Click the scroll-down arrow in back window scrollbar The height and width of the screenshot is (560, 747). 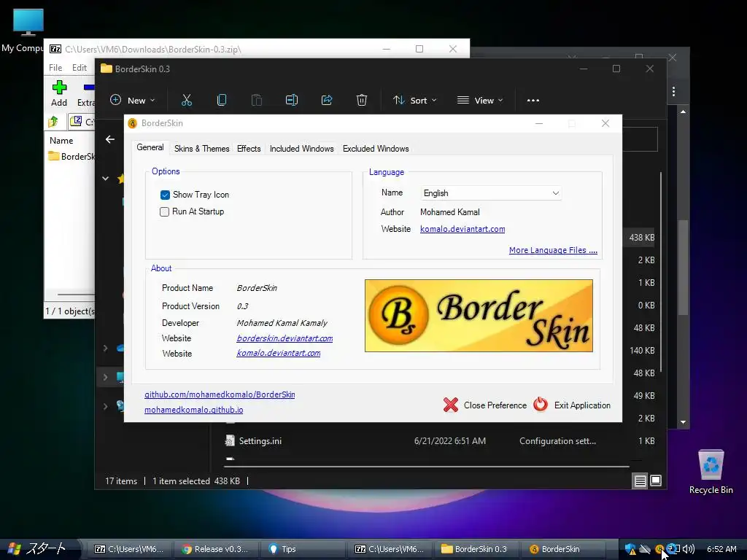[x=683, y=422]
